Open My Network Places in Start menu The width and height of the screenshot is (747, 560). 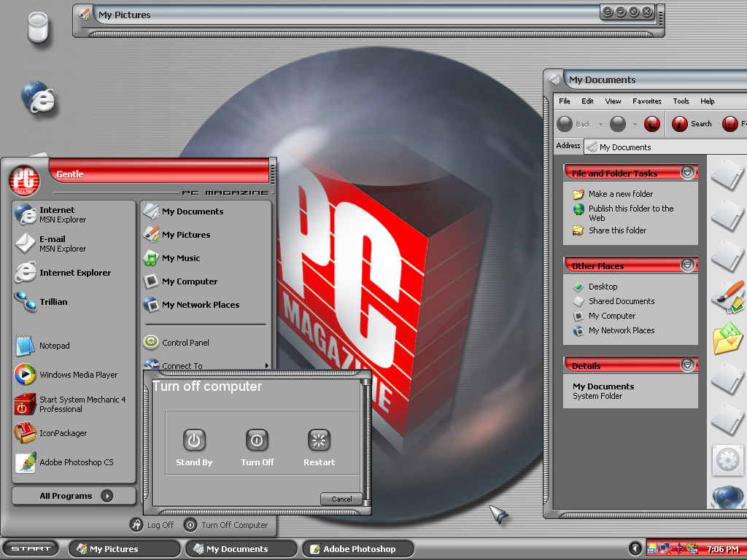(206, 304)
